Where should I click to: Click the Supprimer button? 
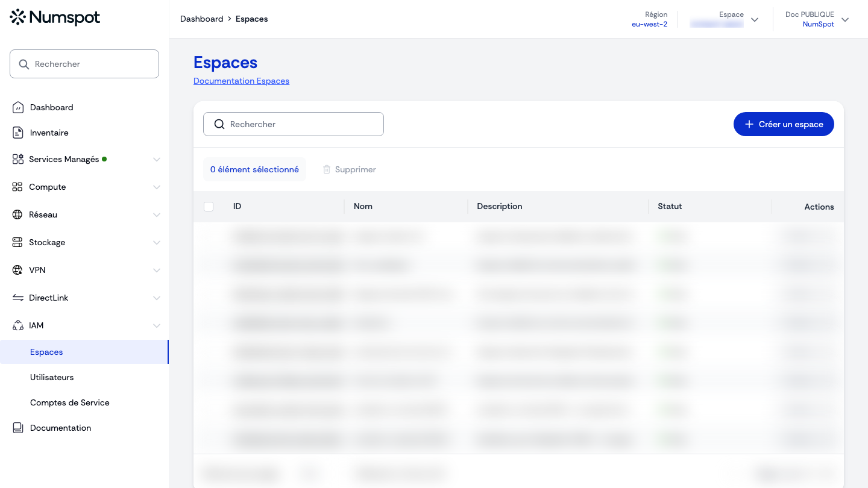[350, 169]
